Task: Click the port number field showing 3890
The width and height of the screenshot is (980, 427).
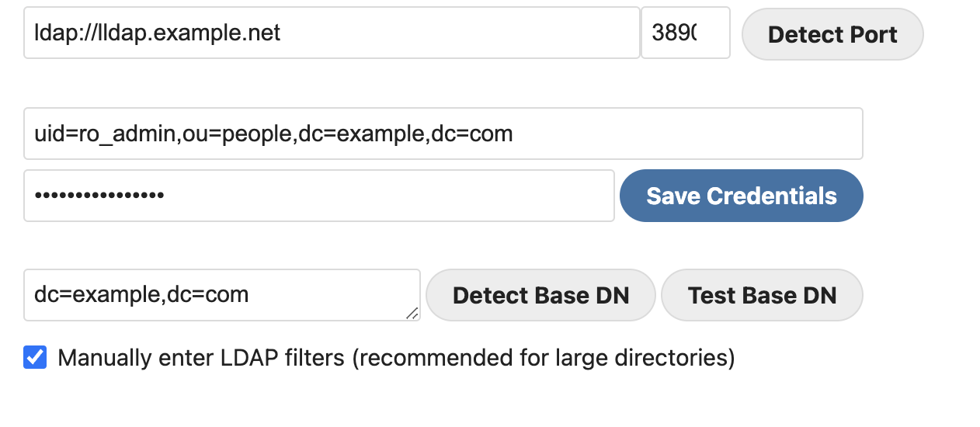Action: point(685,33)
